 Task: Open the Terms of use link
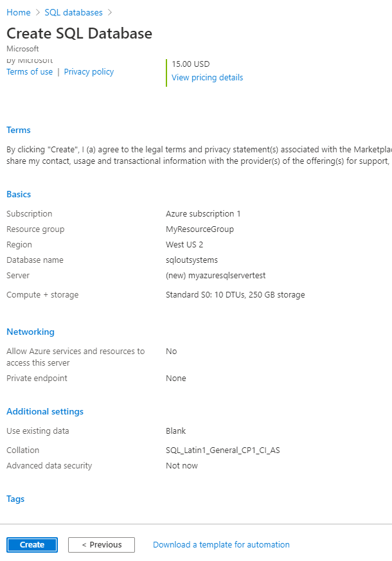30,71
